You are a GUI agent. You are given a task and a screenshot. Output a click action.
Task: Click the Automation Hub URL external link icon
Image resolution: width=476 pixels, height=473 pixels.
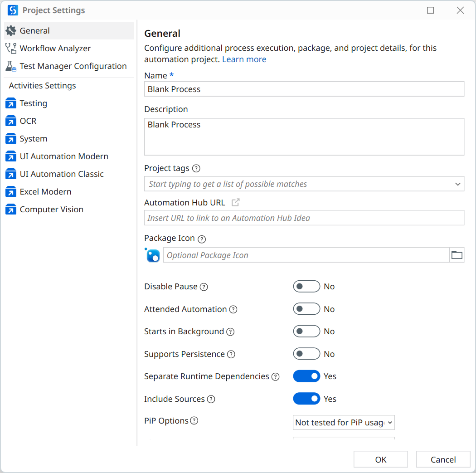(235, 203)
